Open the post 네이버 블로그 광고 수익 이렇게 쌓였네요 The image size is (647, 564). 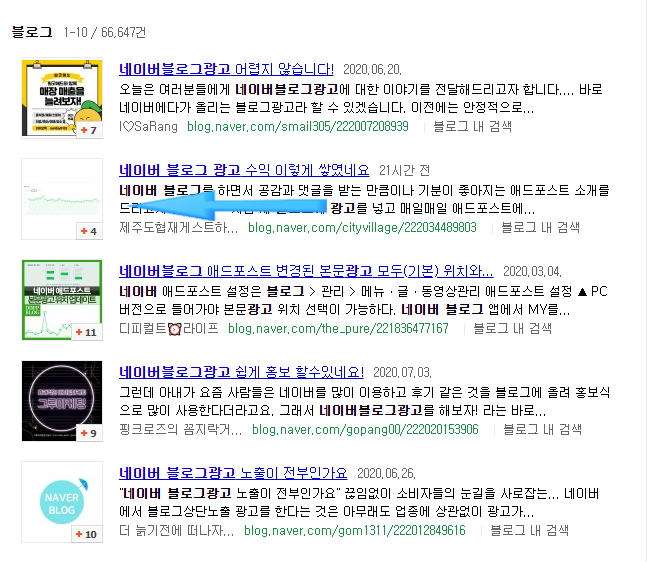pos(244,170)
